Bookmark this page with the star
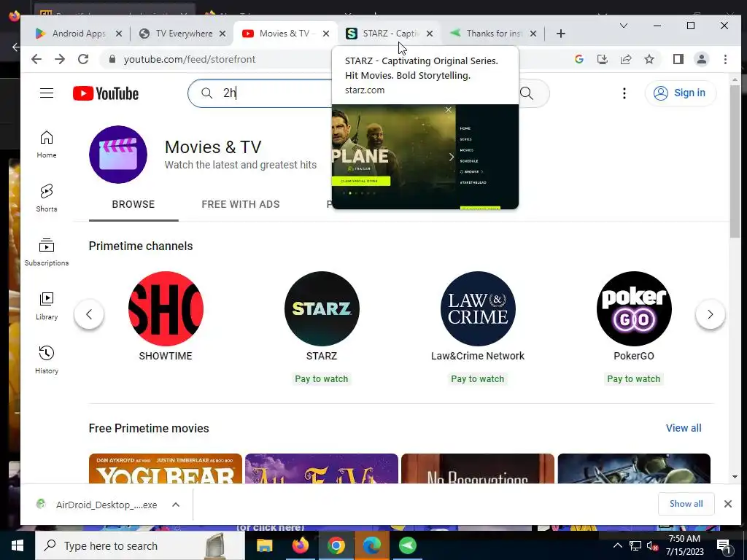 click(649, 59)
